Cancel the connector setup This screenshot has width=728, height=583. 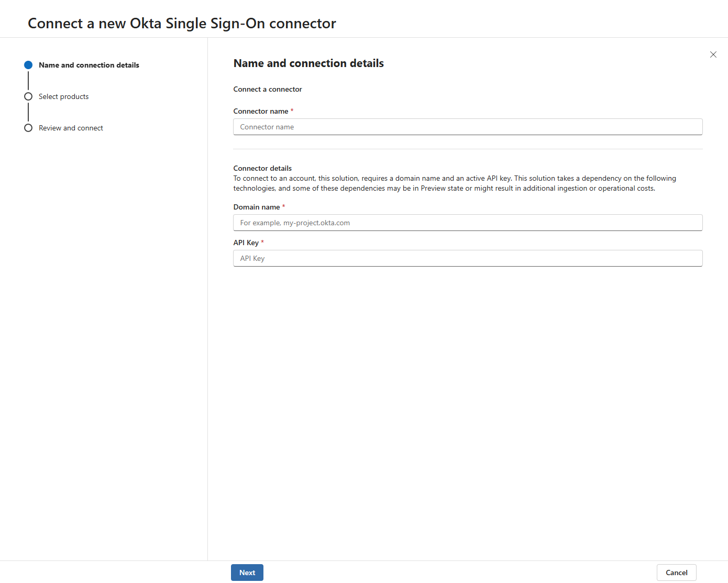(676, 573)
